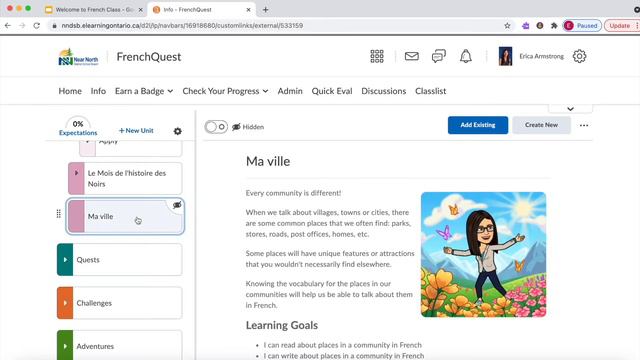Click the Add Existing button

pyautogui.click(x=478, y=125)
